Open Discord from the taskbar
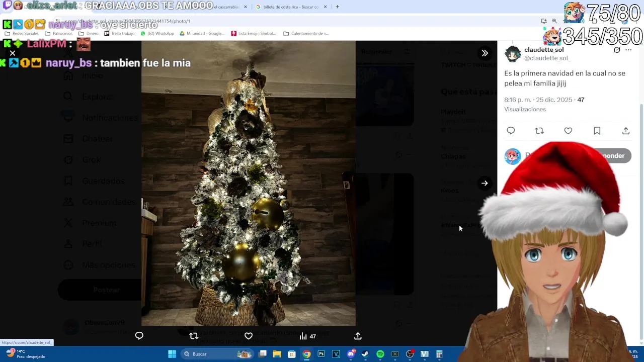This screenshot has width=644, height=362. click(351, 354)
